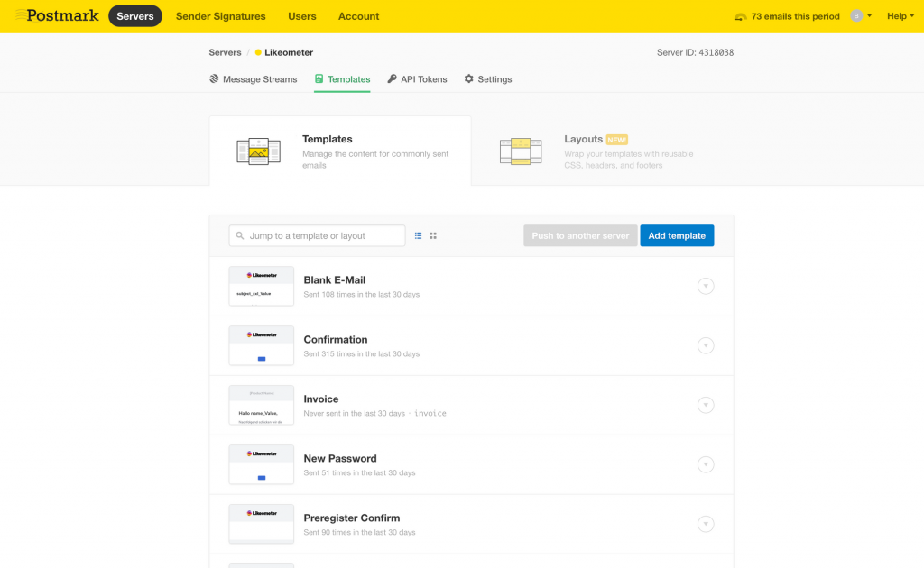Click the Settings gear icon

[468, 78]
